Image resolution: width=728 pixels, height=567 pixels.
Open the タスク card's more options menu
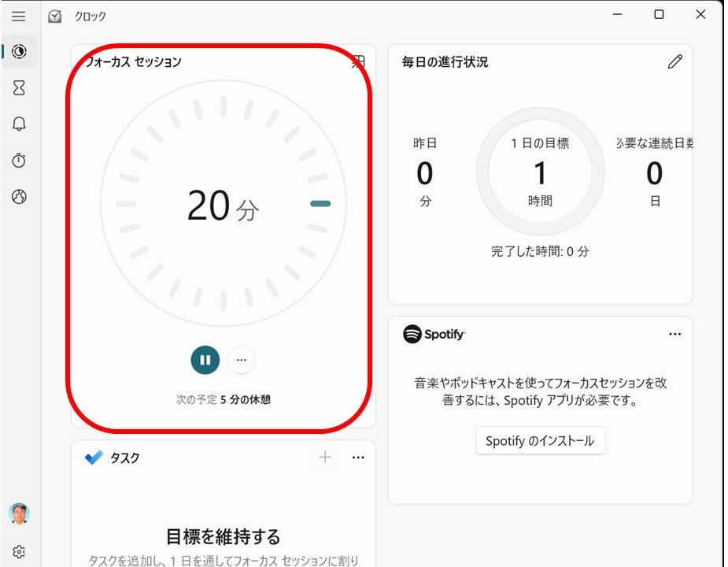point(358,458)
